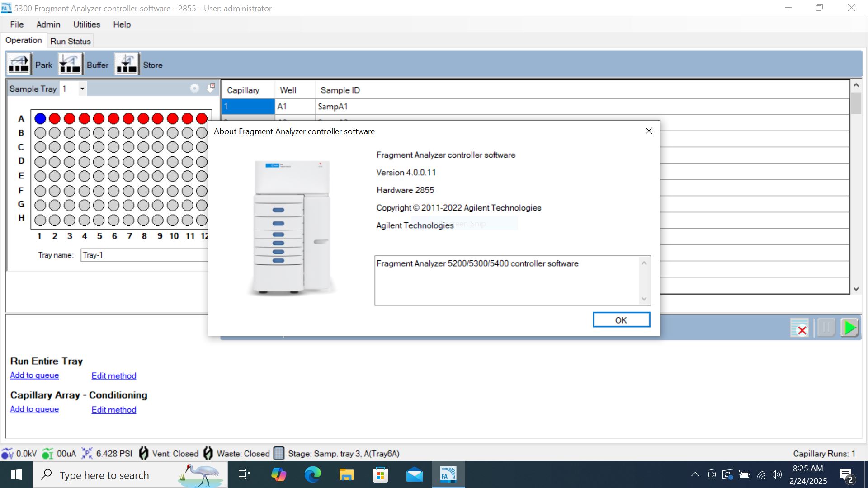Click the pause queue icon

826,328
